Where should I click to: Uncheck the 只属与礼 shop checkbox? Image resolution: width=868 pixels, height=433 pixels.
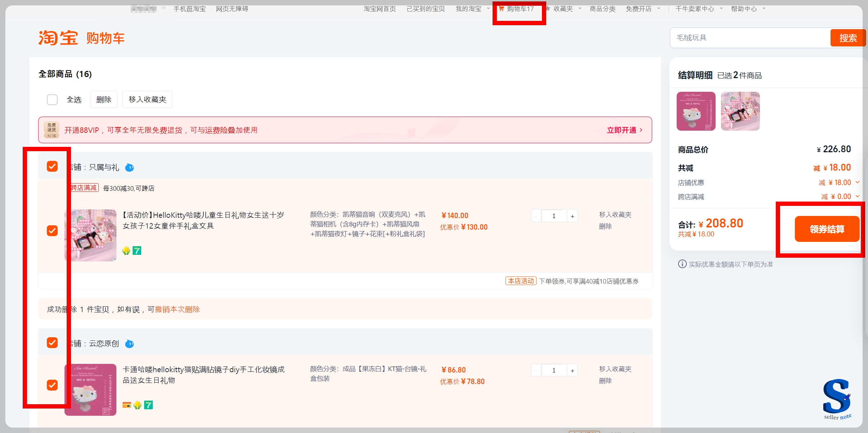(x=52, y=166)
